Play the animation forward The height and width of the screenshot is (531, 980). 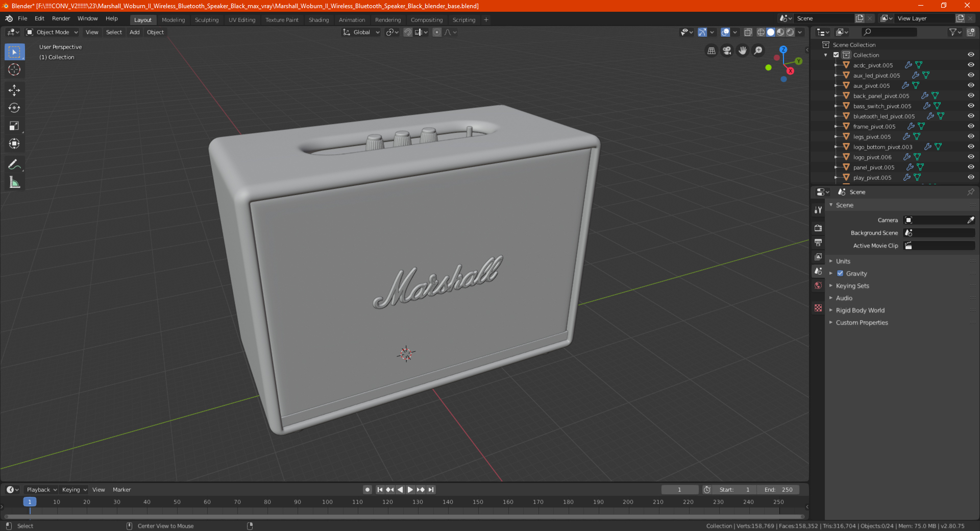pos(410,490)
